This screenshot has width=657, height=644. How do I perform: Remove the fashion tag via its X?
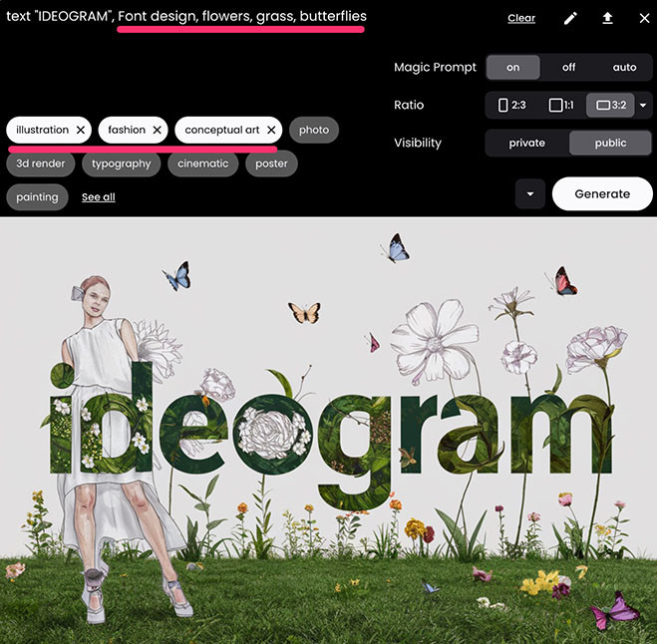158,130
